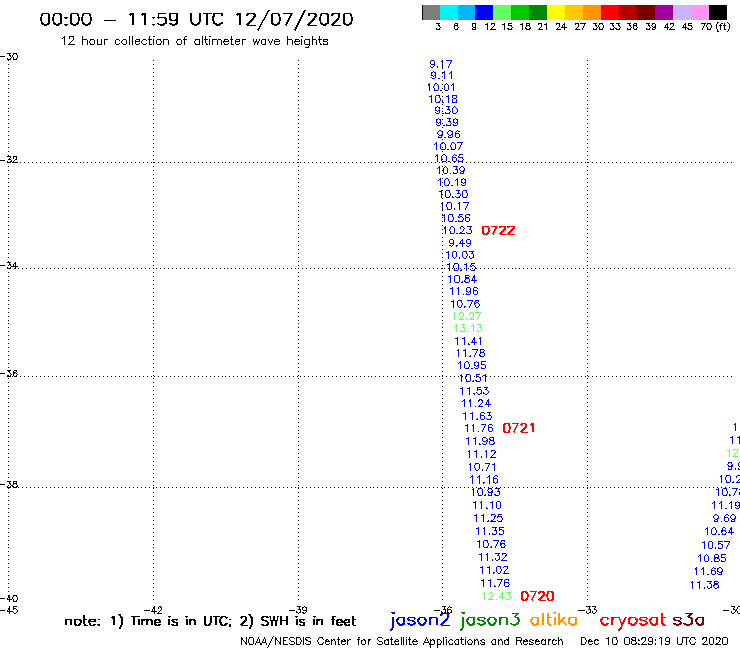Click the wave height value 9.11
This screenshot has width=740, height=650.
[x=442, y=75]
